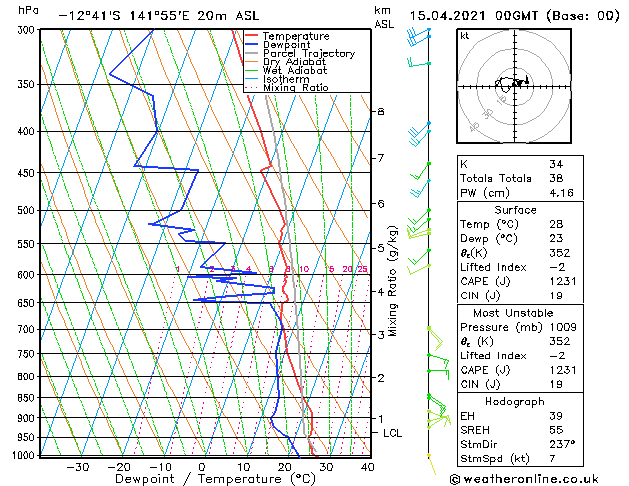Click the Mixing Ratio (g/kg) axis label
629x486 pixels.
[393, 281]
